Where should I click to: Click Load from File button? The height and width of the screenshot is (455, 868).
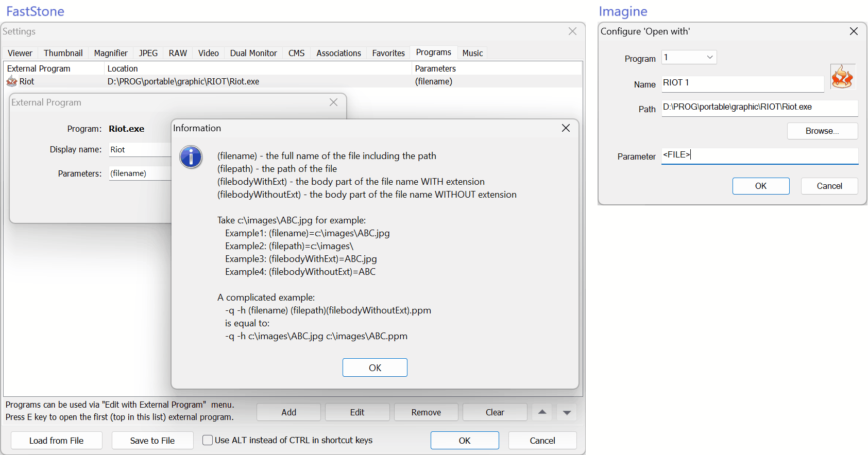click(57, 441)
